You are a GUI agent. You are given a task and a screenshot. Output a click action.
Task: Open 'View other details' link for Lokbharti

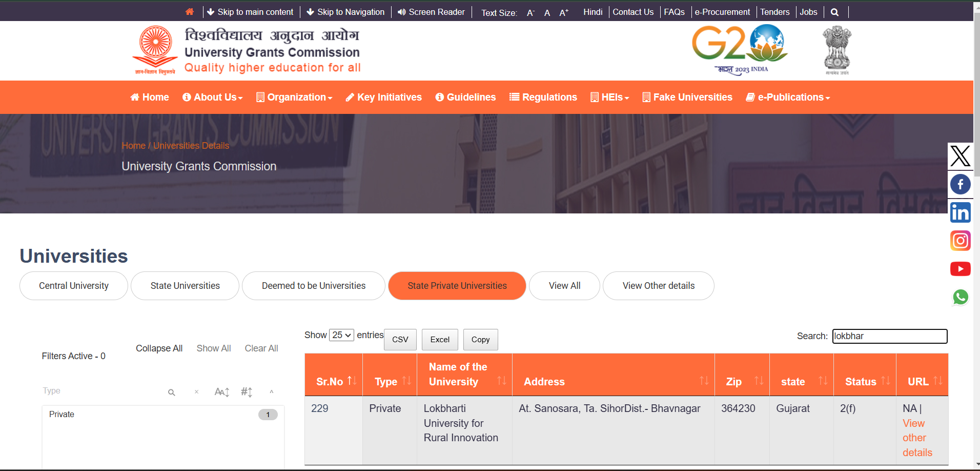click(917, 438)
